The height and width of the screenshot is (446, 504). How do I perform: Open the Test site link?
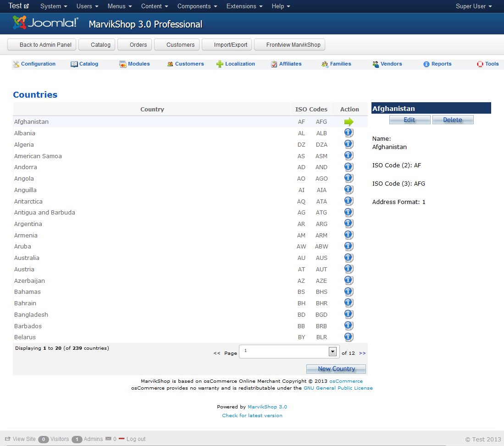19,6
